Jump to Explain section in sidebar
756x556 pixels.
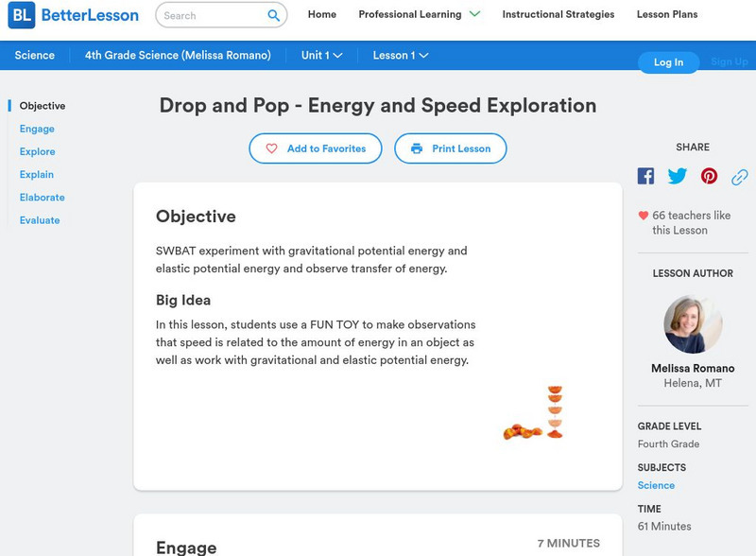pos(37,174)
